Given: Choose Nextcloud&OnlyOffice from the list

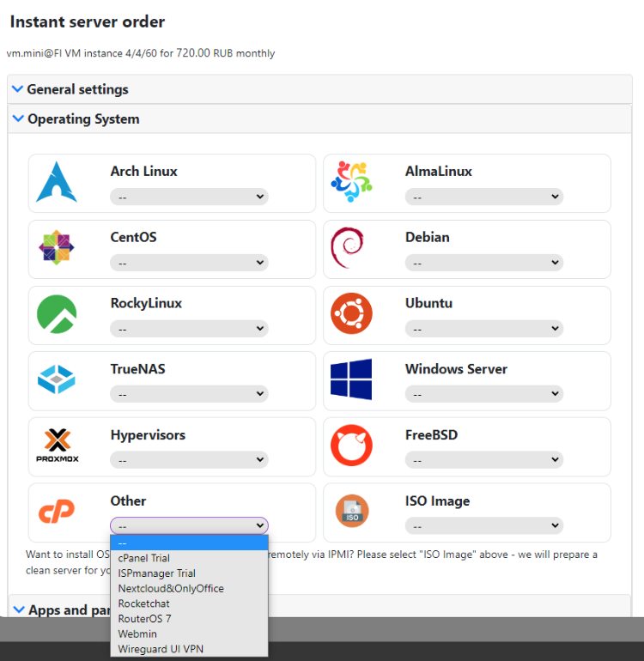Looking at the screenshot, I should [189, 589].
